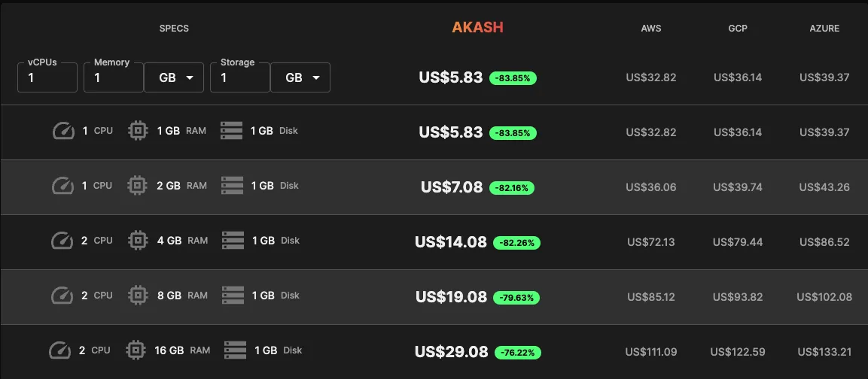
Task: Open the Storage unit GB dropdown
Action: point(300,77)
